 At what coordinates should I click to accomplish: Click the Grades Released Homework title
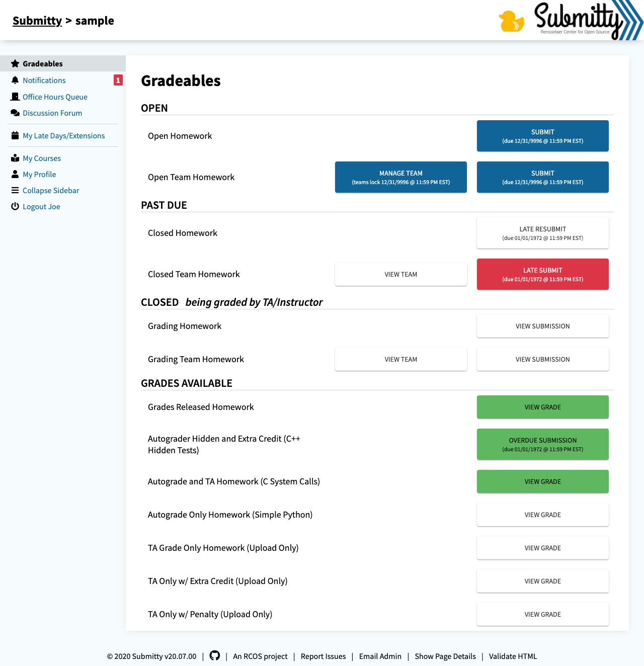pos(201,407)
